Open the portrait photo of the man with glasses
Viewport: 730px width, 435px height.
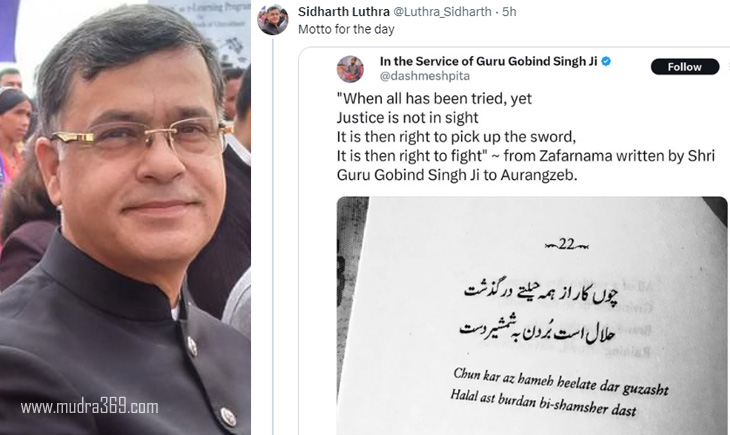tap(125, 218)
